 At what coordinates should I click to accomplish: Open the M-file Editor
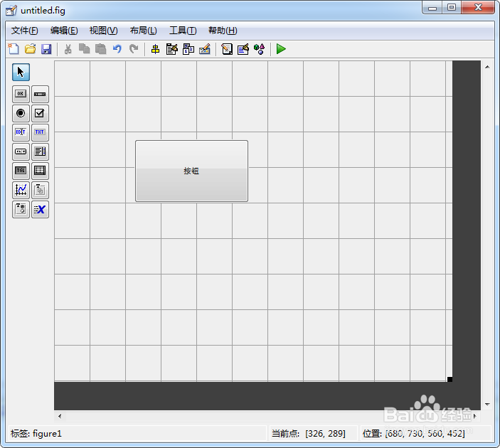pos(227,49)
